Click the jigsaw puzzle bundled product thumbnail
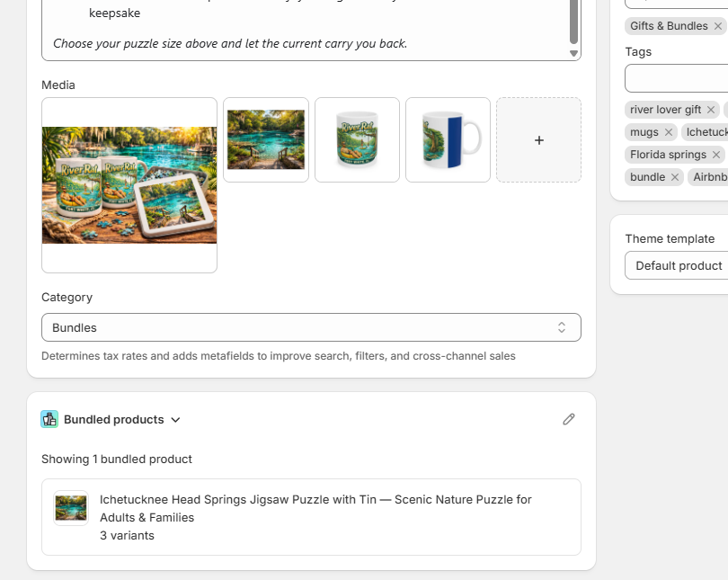Screen dimensions: 728x580 (x=71, y=508)
